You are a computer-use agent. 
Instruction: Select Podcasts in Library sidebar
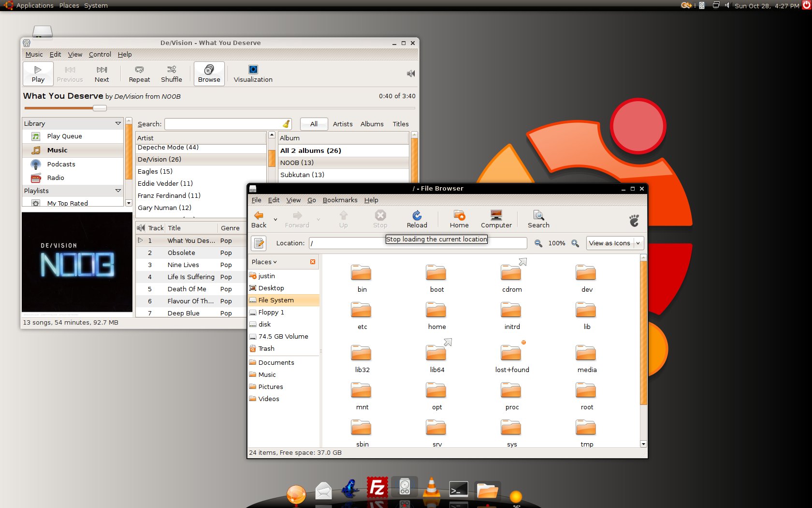tap(72, 164)
